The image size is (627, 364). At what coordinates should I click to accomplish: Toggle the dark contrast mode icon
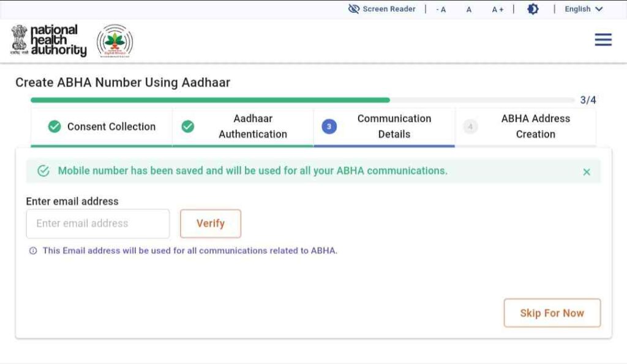(x=533, y=9)
